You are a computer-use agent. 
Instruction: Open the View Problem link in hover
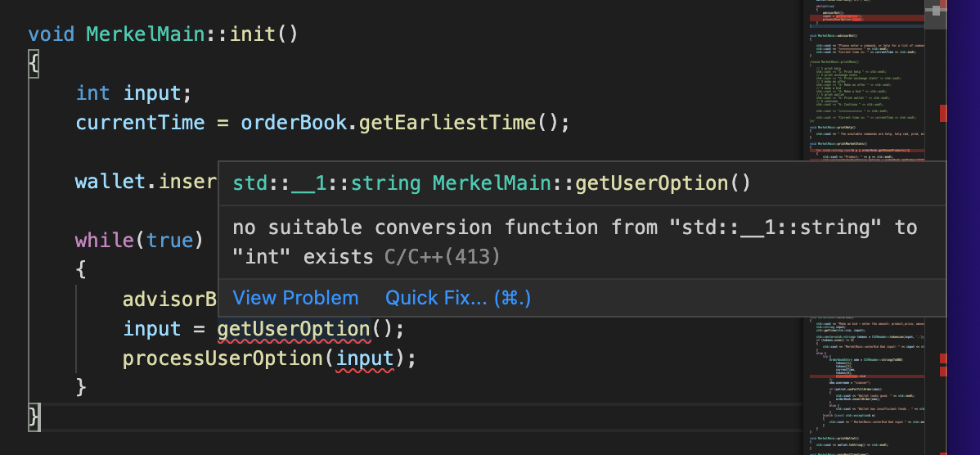point(295,298)
